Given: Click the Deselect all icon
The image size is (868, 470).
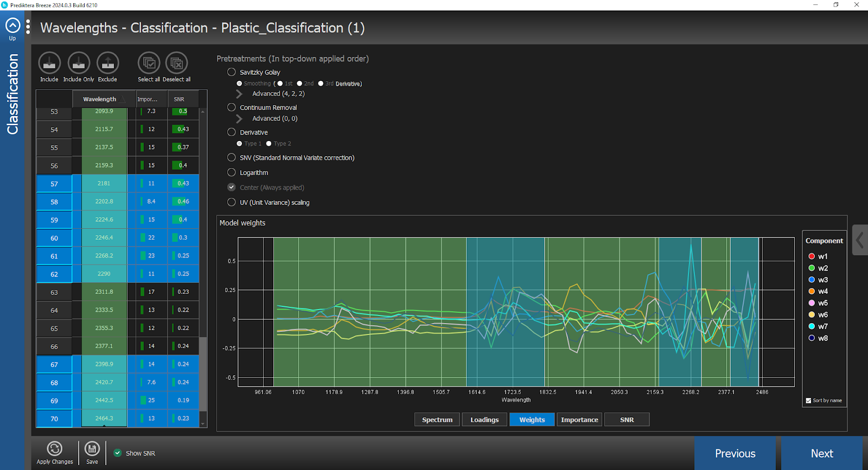Looking at the screenshot, I should [176, 63].
